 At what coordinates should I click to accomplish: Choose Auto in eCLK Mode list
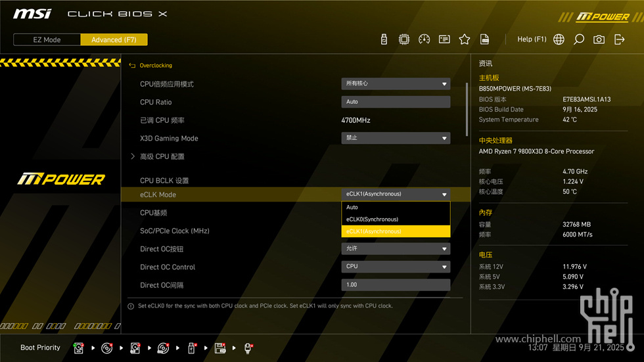[x=396, y=207]
